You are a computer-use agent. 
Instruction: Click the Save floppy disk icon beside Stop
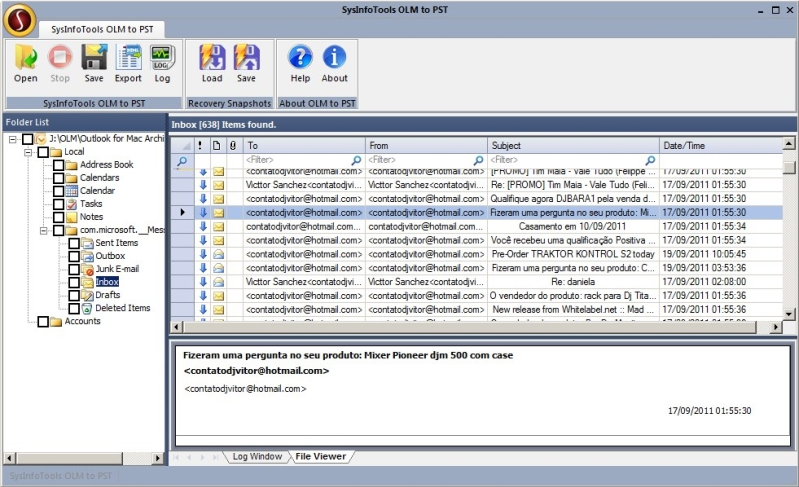point(94,57)
